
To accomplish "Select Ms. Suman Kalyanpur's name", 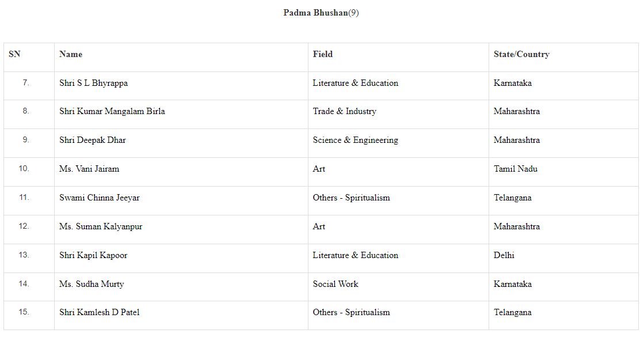I will [100, 226].
